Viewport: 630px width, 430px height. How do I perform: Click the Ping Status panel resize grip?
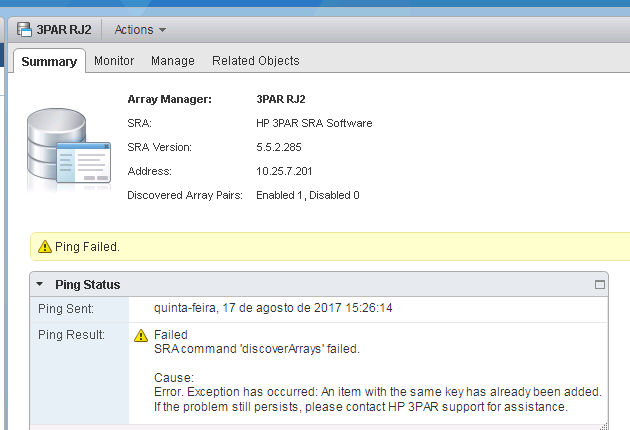[x=603, y=426]
